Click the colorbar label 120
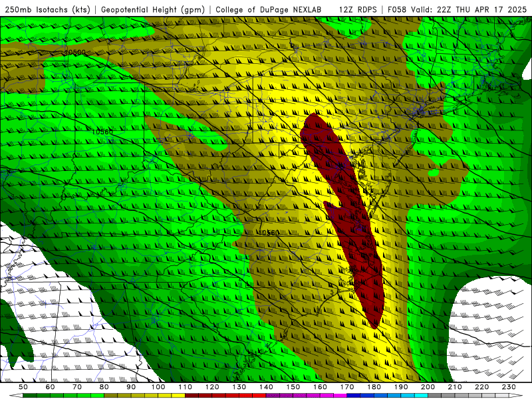This screenshot has height=399, width=532. 212,387
